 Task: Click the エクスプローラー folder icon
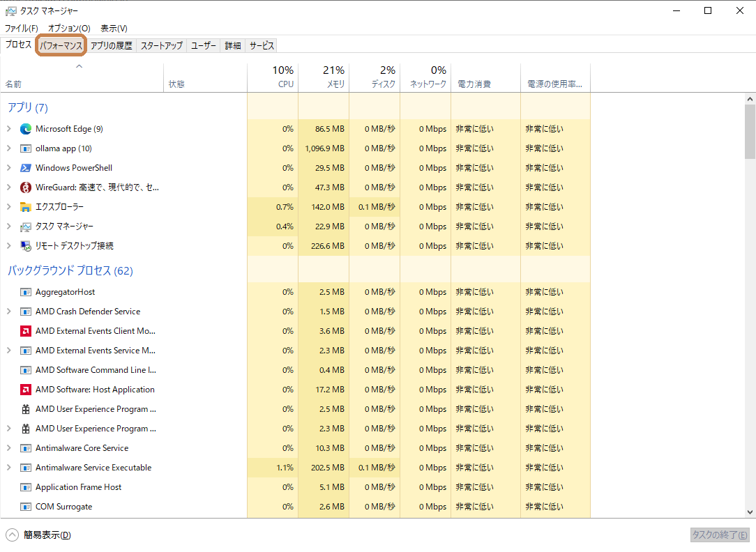tap(26, 207)
